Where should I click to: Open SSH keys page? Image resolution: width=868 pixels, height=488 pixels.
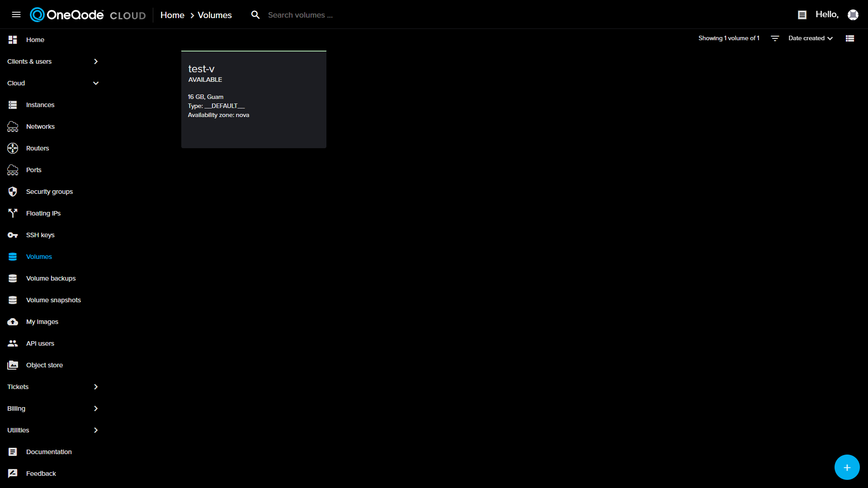point(40,235)
